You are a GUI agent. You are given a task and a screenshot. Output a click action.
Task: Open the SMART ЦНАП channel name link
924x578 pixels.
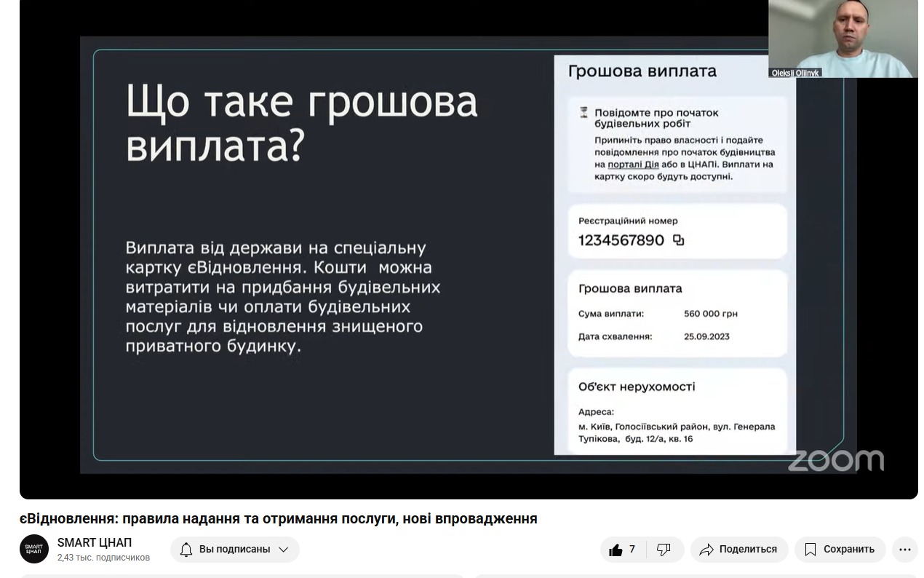[95, 543]
